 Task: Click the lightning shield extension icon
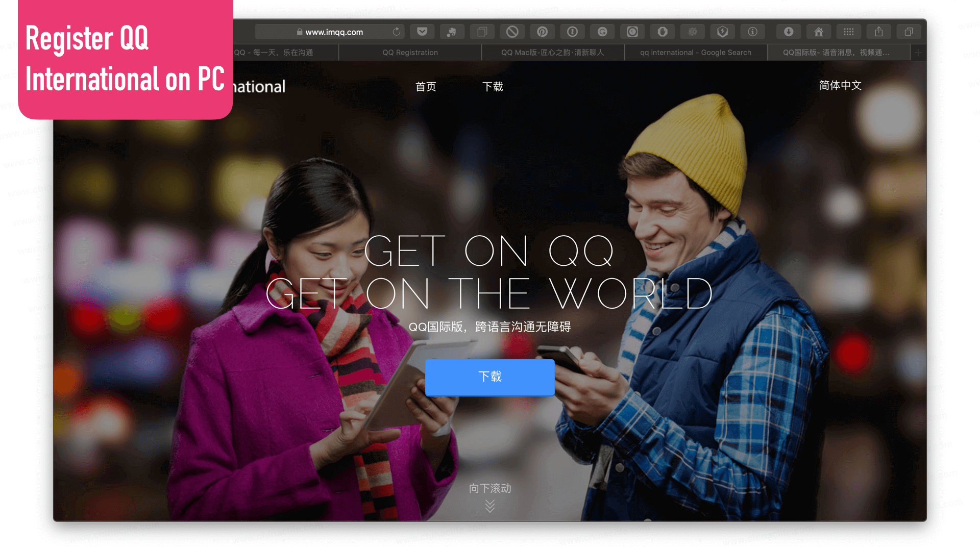click(x=723, y=32)
